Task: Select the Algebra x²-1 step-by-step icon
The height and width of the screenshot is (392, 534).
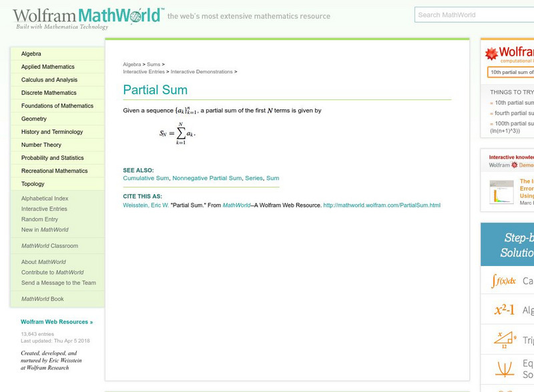Action: pos(504,308)
